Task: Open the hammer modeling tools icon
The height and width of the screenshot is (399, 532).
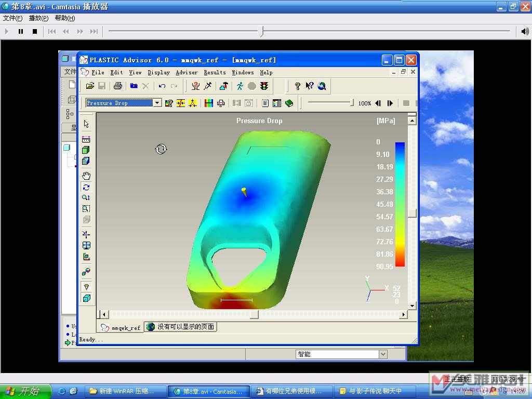Action: [x=224, y=86]
